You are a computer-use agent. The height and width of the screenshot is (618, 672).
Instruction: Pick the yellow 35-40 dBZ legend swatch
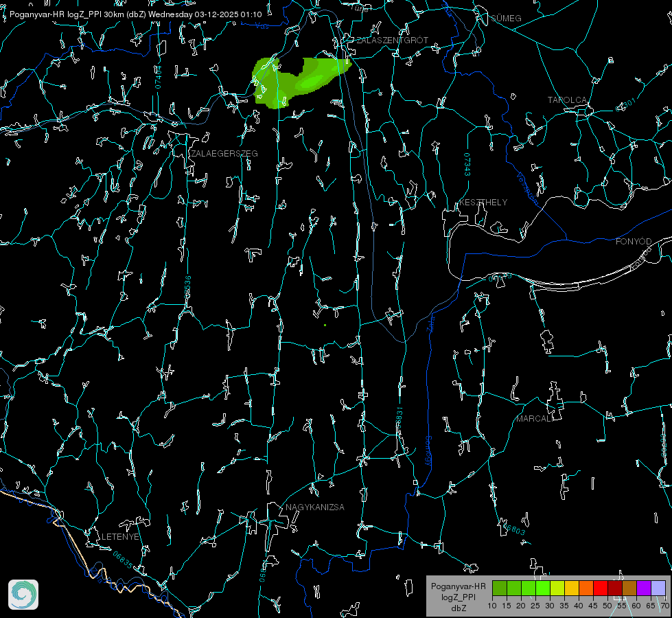(x=571, y=588)
